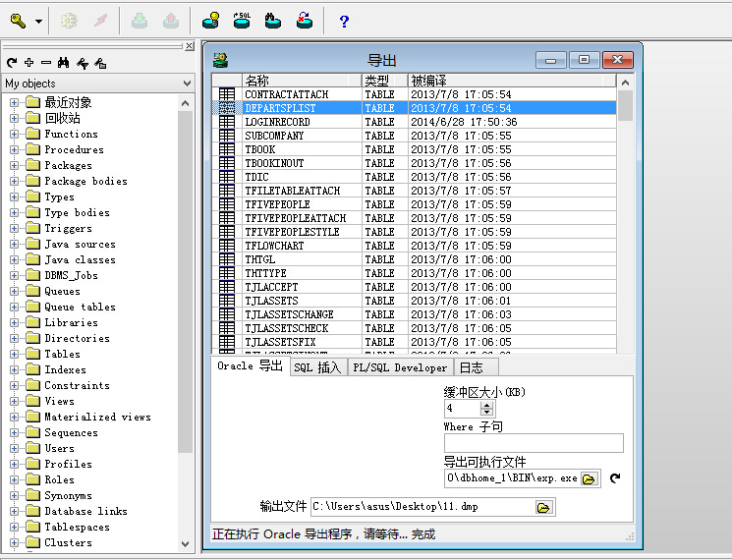The height and width of the screenshot is (560, 732).
Task: Select the Database links tree item
Action: tap(85, 511)
